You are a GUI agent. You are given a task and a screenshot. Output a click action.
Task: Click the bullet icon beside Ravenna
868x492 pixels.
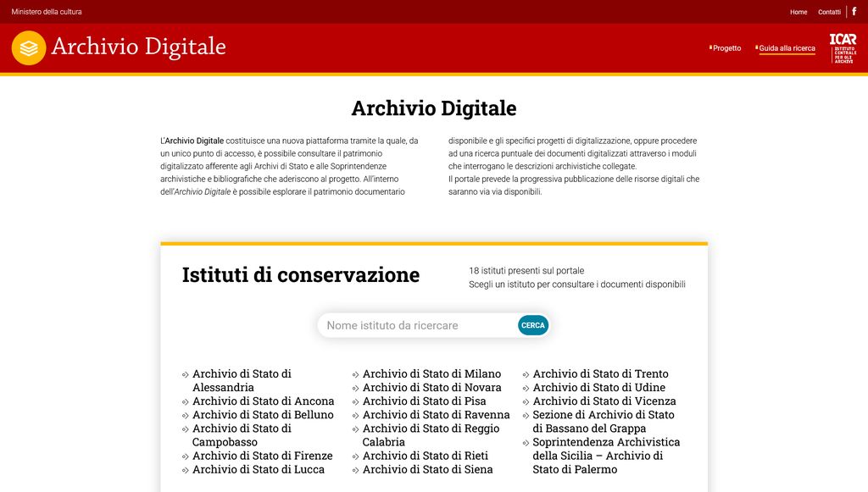[355, 416]
